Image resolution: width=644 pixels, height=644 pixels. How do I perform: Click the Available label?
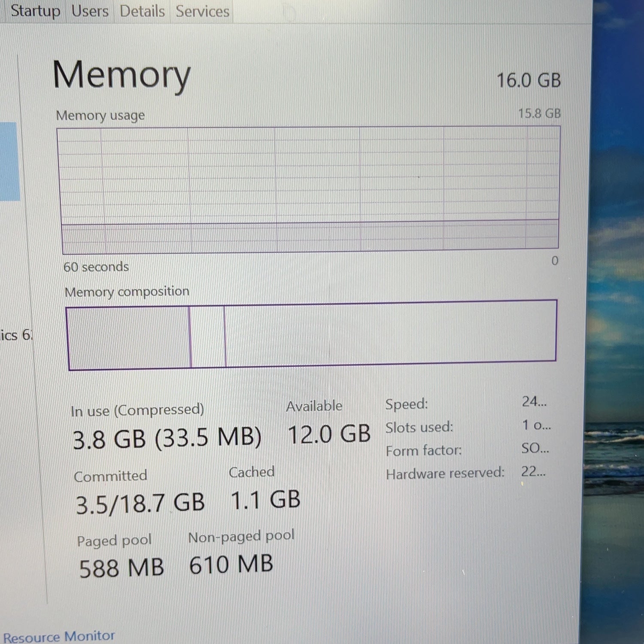tap(314, 406)
